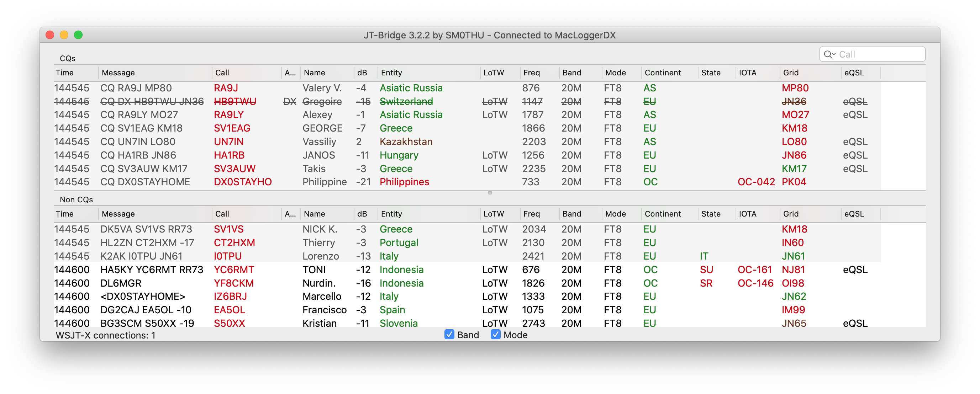The height and width of the screenshot is (394, 980).
Task: Select the struck-through HB9TWU row
Action: point(235,102)
